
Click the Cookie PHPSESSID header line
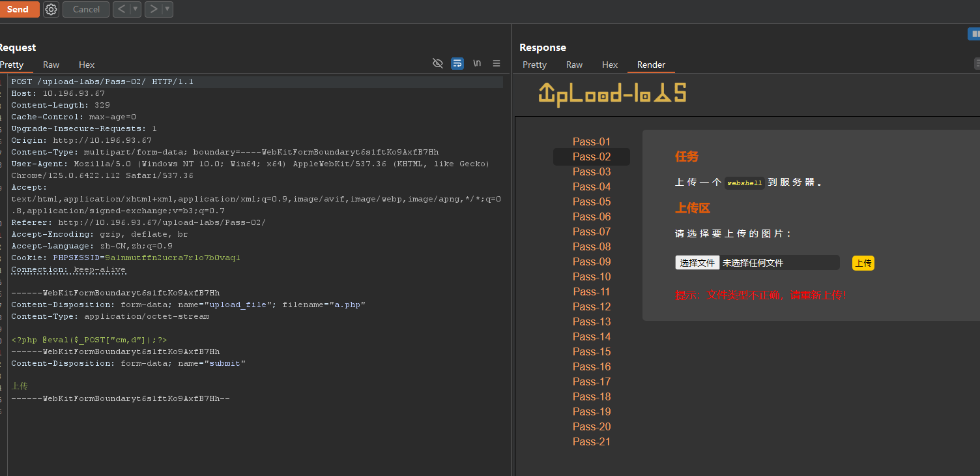[x=126, y=258]
